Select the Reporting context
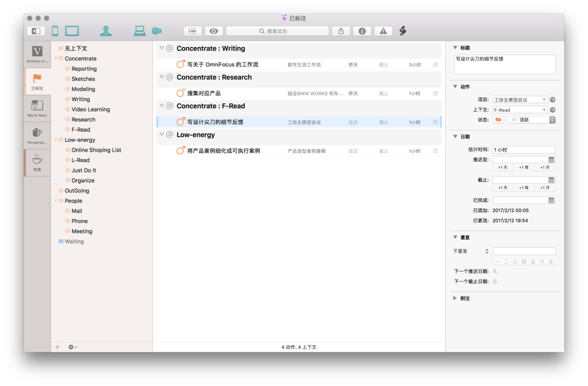This screenshot has height=386, width=588. pos(84,69)
